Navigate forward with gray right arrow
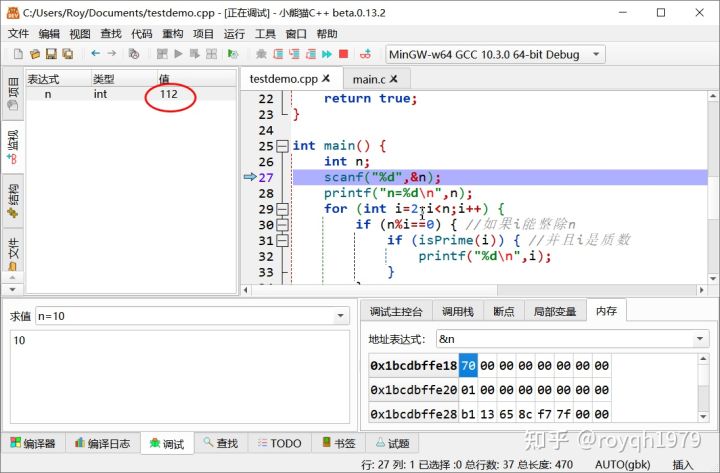The width and height of the screenshot is (720, 473). pyautogui.click(x=112, y=54)
